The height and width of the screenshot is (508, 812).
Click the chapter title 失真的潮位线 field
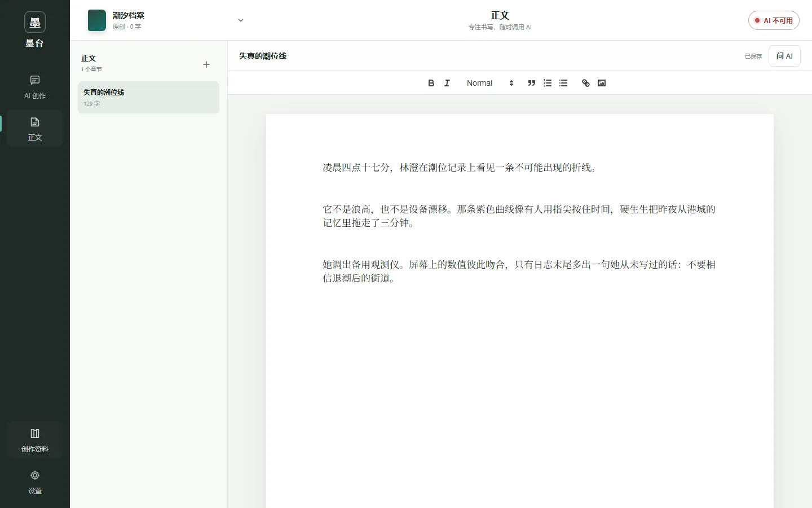(x=263, y=56)
